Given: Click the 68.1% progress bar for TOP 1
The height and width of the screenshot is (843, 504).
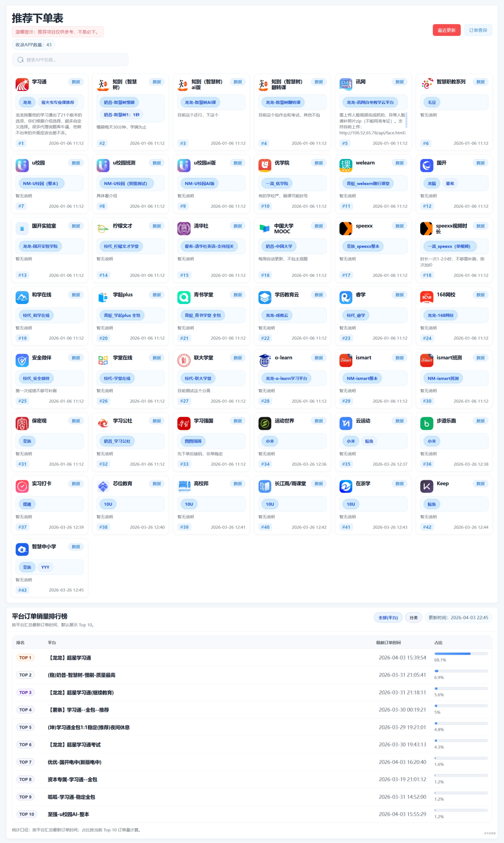Looking at the screenshot, I should 461,654.
